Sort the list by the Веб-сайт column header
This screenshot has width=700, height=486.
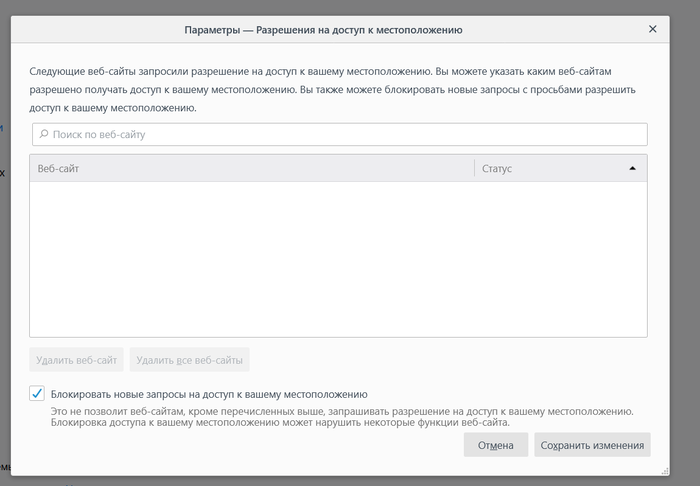[x=250, y=169]
